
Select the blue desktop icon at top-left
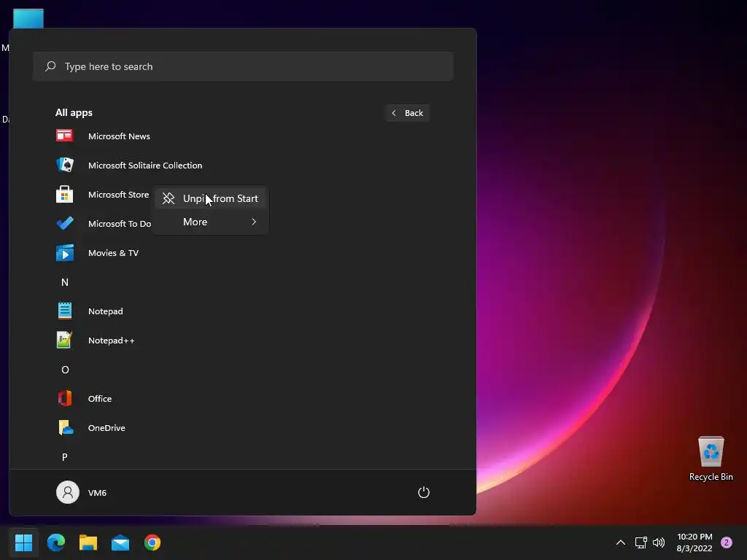click(x=28, y=18)
